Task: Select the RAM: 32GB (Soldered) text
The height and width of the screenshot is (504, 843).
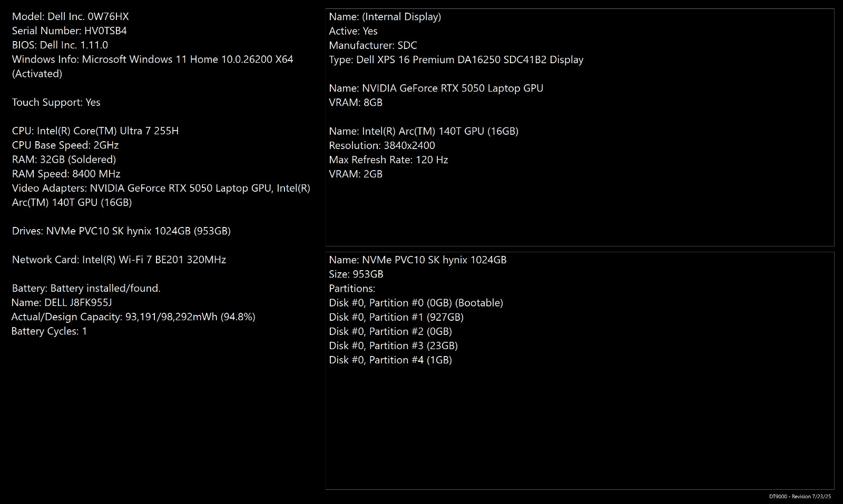Action: [64, 159]
